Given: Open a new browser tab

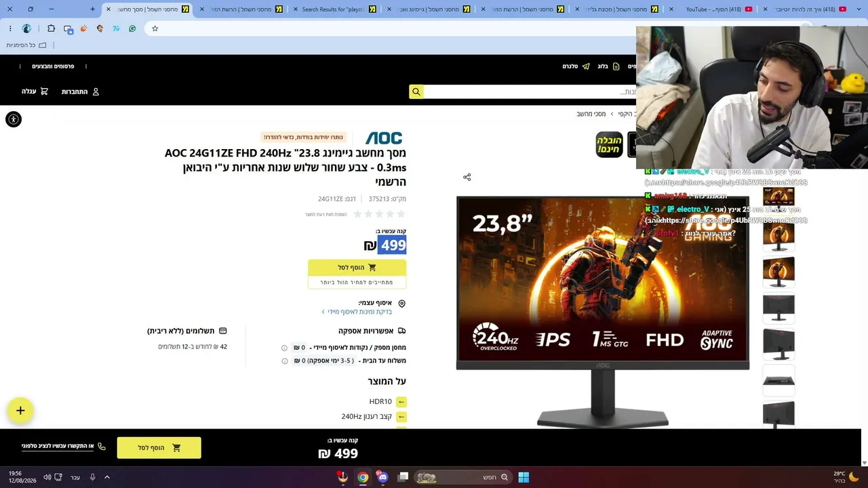Looking at the screenshot, I should (93, 9).
